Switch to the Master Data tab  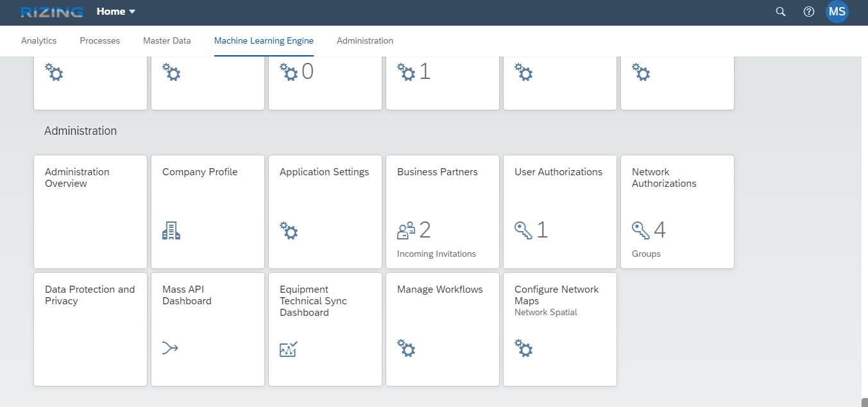pos(167,40)
